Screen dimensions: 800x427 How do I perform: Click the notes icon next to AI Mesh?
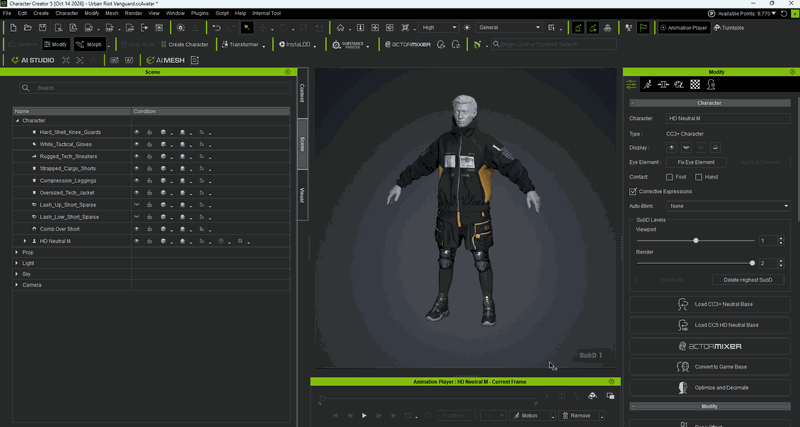click(x=194, y=60)
